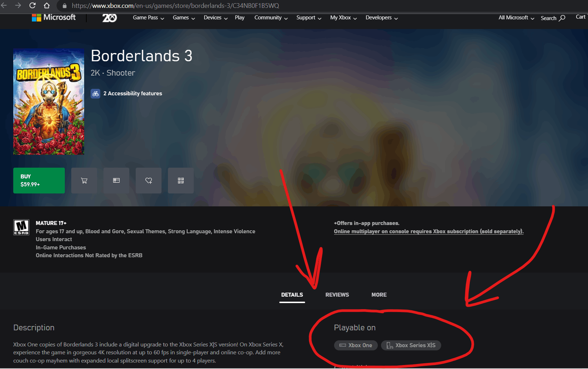Click the Users Interact rating line
This screenshot has height=369, width=588.
point(54,239)
